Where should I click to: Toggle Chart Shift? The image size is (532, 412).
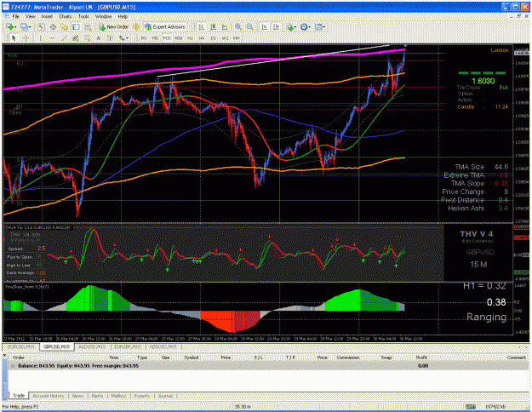(x=276, y=26)
